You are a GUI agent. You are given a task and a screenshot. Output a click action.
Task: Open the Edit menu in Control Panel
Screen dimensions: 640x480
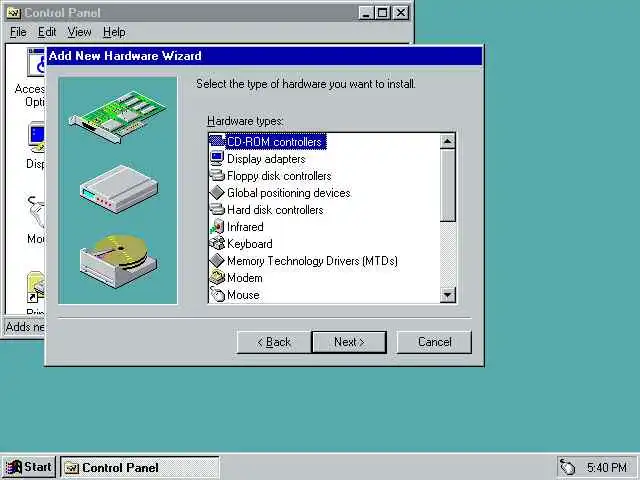click(47, 32)
